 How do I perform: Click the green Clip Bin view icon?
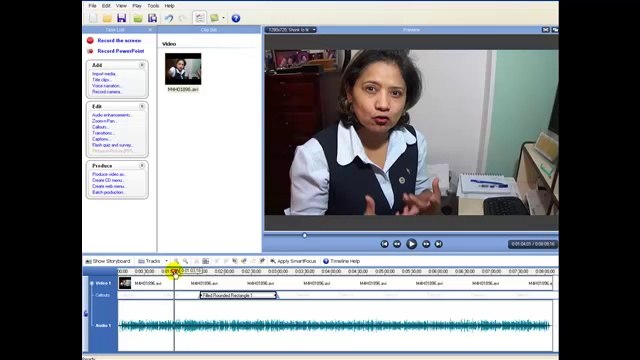[x=214, y=18]
